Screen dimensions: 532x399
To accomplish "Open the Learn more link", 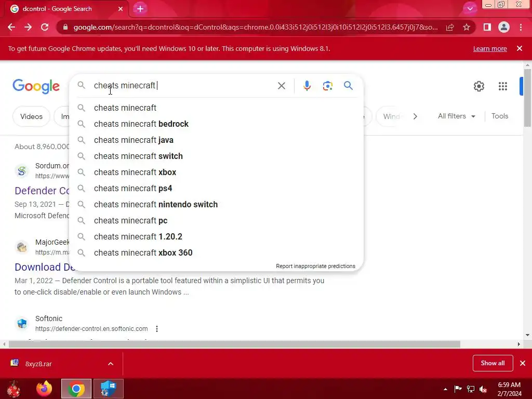I will pos(490,48).
